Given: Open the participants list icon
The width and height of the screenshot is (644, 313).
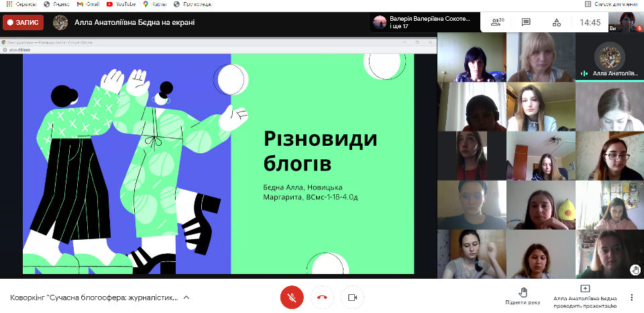Looking at the screenshot, I should pyautogui.click(x=496, y=22).
